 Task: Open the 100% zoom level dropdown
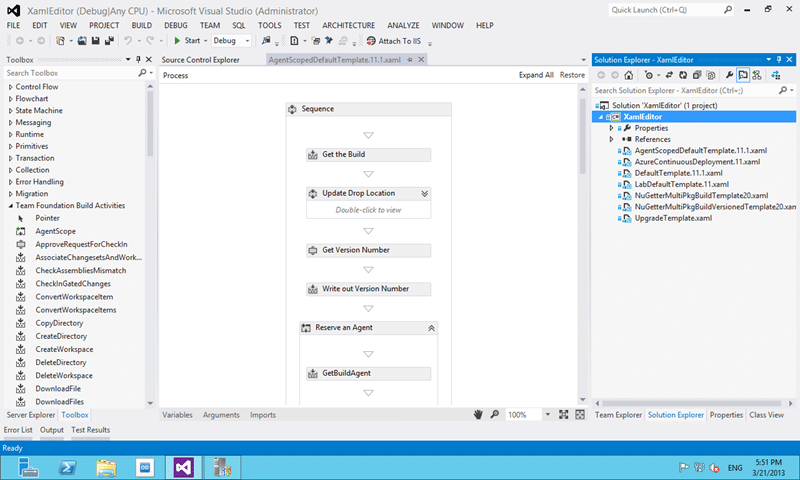547,415
